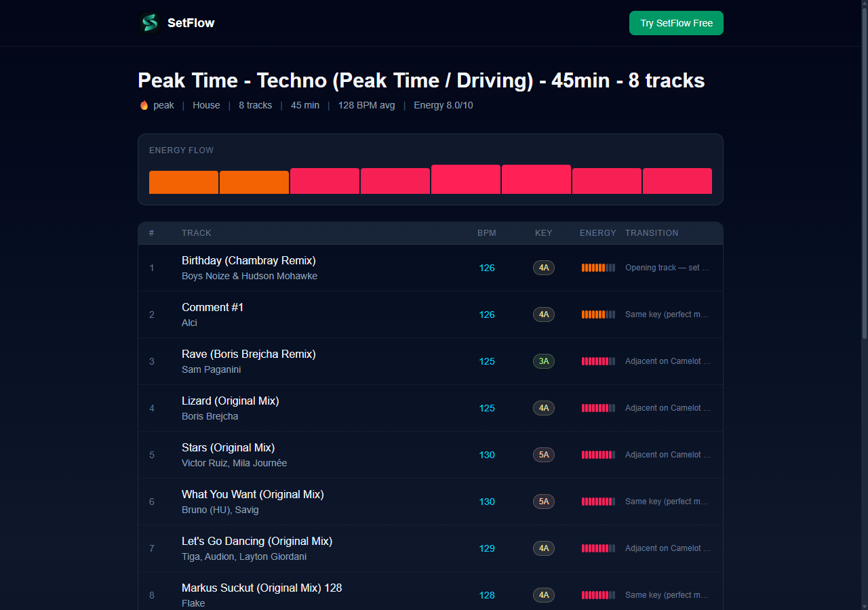Open track titled Let's Go Dancing (Original Mix)
The image size is (868, 610).
click(x=256, y=541)
